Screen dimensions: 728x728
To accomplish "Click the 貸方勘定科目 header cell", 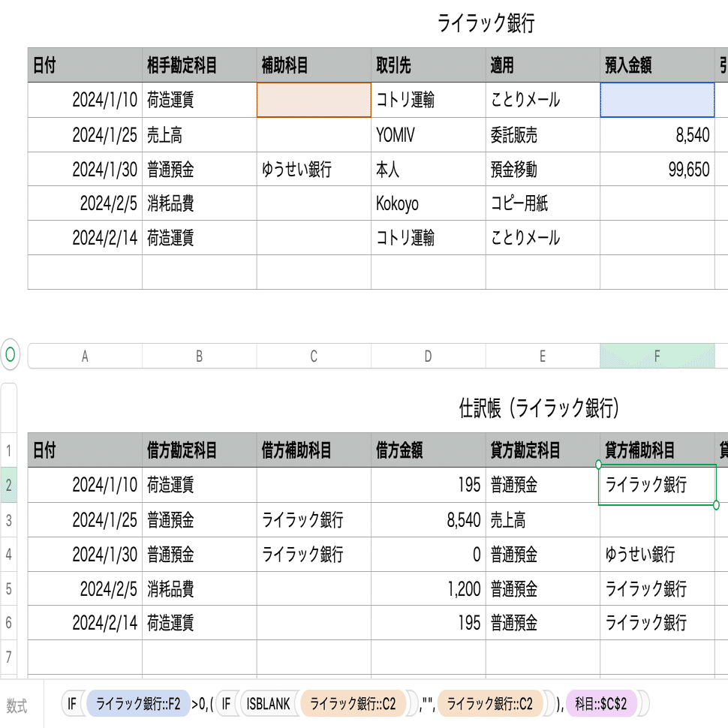I will pyautogui.click(x=543, y=450).
